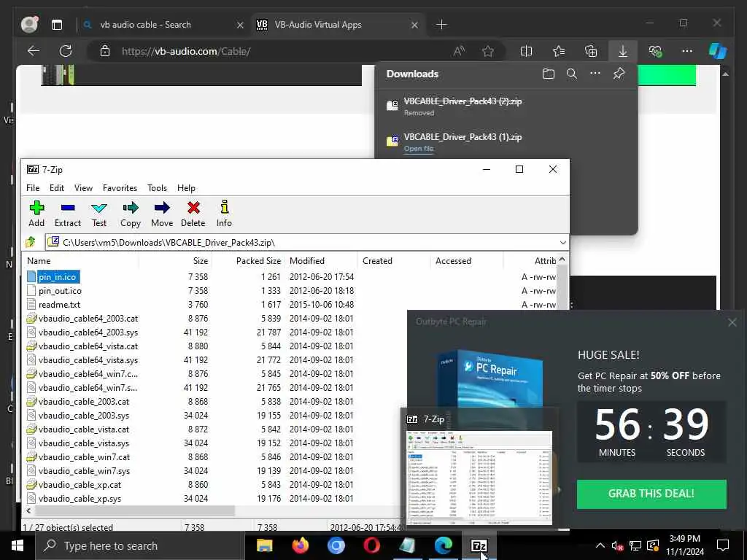Click the 7-Zip taskbar preview thumbnail
The width and height of the screenshot is (747, 560).
[480, 478]
